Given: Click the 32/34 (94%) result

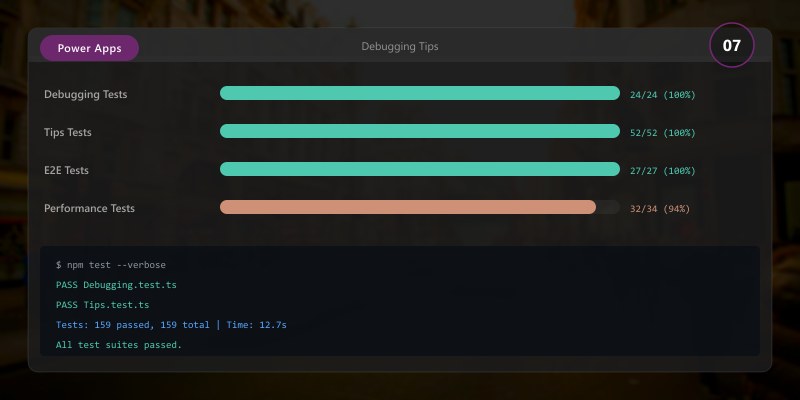Looking at the screenshot, I should (660, 209).
